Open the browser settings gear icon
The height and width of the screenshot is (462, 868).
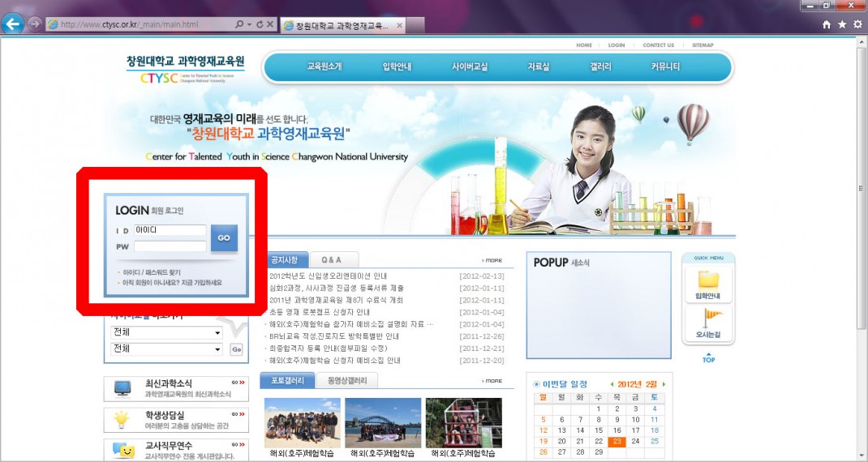tap(857, 24)
